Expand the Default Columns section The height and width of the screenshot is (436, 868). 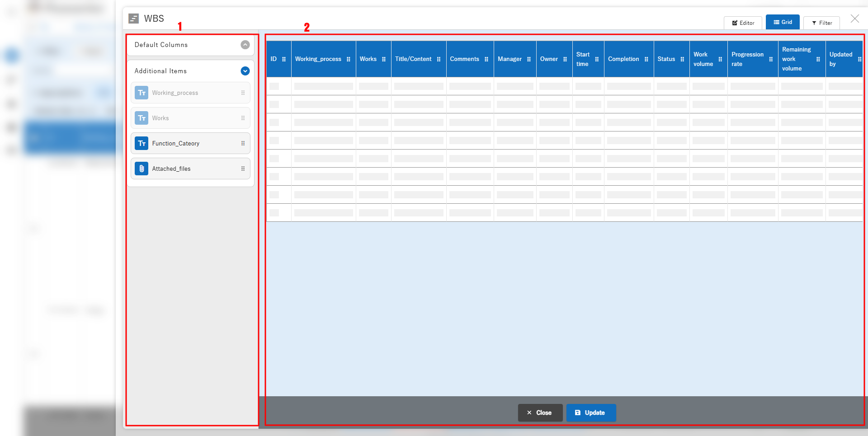(x=245, y=45)
